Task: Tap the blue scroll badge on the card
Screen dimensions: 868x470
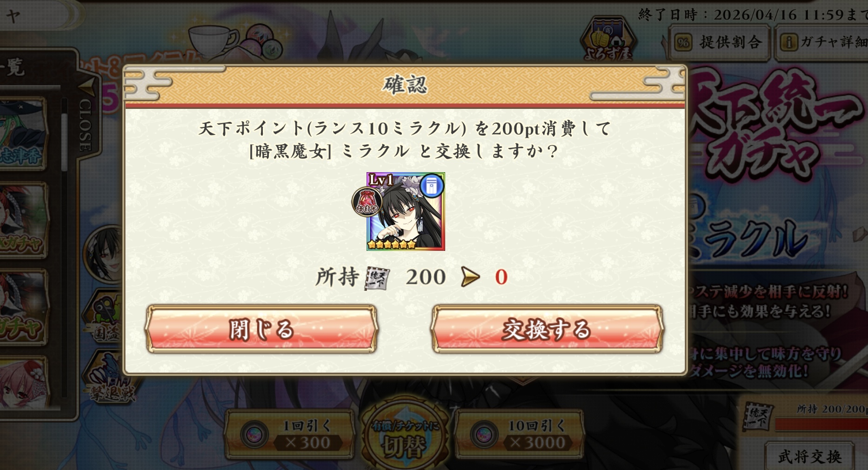Action: 432,186
